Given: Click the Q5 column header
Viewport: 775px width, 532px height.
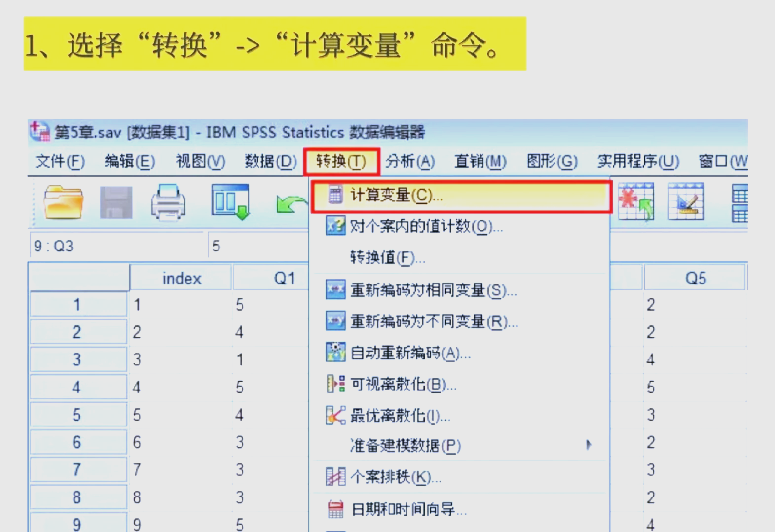Looking at the screenshot, I should (x=695, y=278).
